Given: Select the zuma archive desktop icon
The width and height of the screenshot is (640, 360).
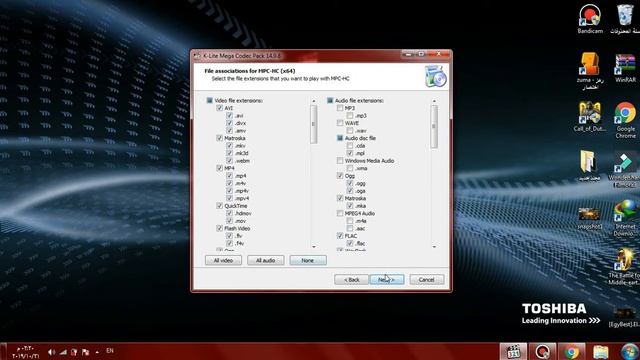Looking at the screenshot, I should click(590, 70).
